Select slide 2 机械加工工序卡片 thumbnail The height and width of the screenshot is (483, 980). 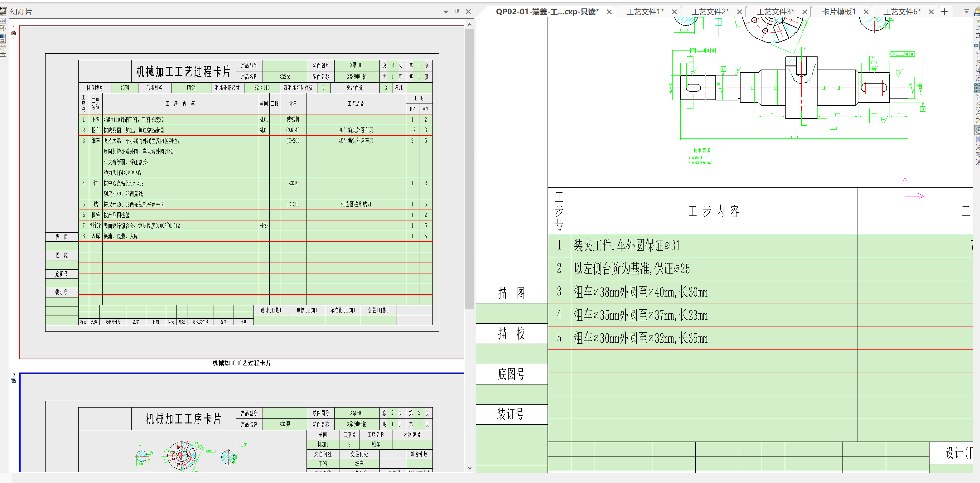(x=242, y=423)
